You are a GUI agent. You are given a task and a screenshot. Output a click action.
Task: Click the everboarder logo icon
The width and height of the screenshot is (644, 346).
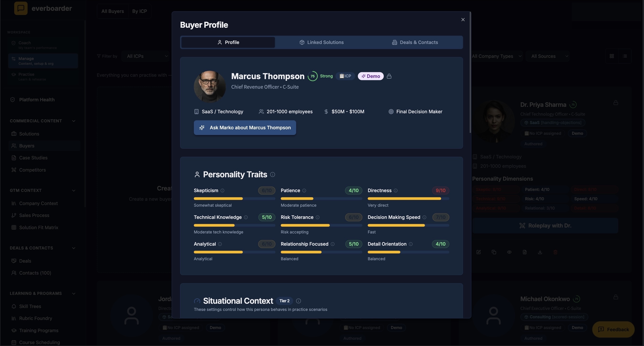(21, 8)
